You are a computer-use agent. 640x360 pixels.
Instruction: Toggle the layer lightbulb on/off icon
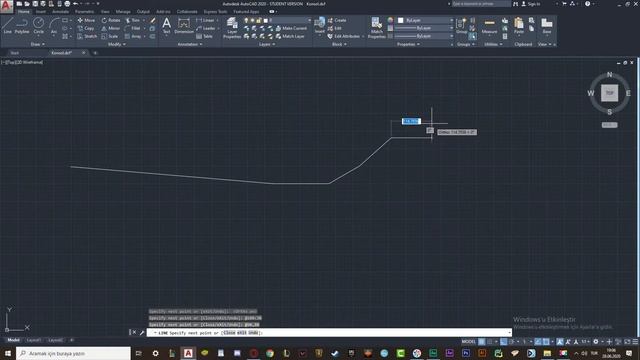point(246,20)
